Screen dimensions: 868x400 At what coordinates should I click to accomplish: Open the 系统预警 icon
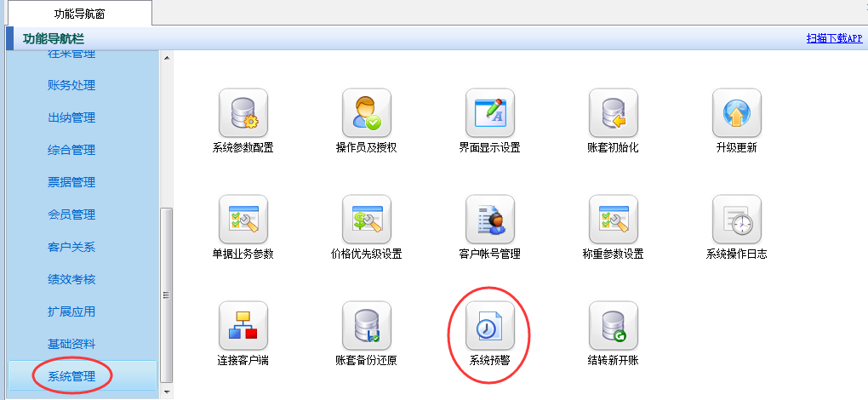[x=490, y=326]
